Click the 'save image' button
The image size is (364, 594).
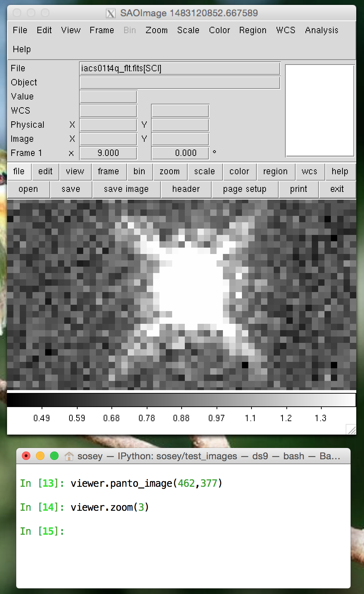tap(126, 189)
